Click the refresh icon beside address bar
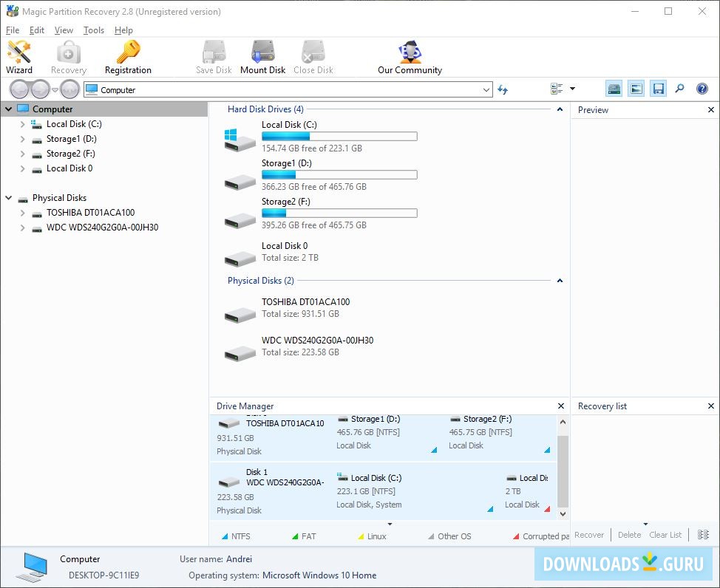This screenshot has height=588, width=720. point(503,88)
